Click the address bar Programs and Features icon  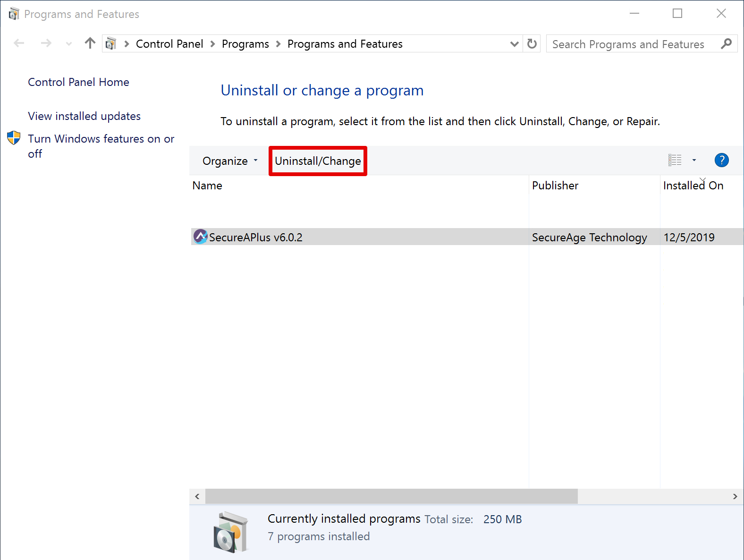click(x=111, y=44)
